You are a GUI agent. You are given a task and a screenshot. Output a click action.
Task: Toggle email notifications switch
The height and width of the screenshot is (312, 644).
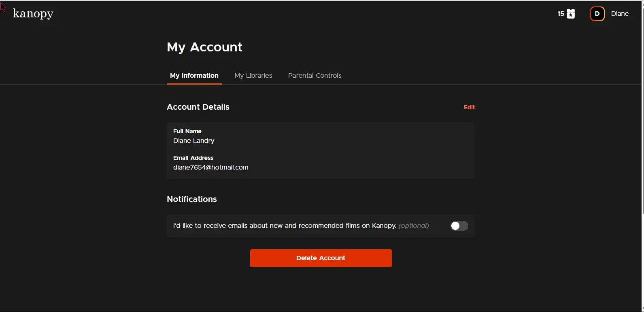click(x=459, y=226)
